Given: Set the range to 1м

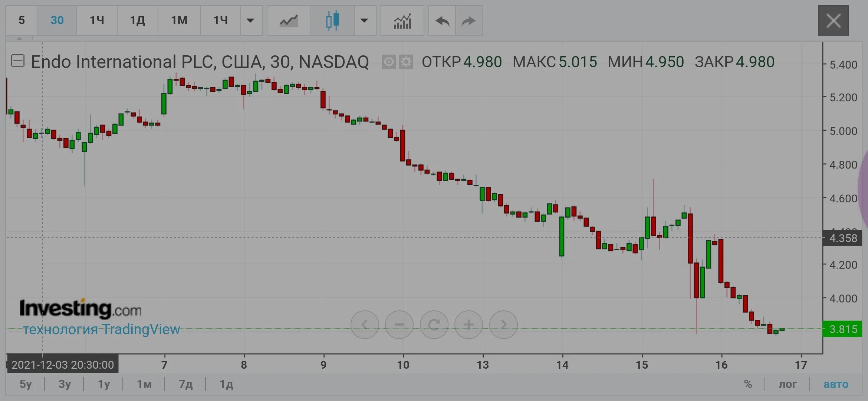Looking at the screenshot, I should tap(144, 384).
